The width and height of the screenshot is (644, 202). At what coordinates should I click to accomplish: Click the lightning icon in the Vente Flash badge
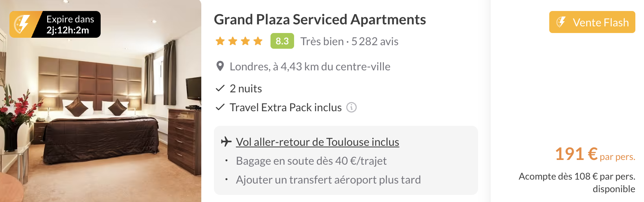(x=561, y=22)
